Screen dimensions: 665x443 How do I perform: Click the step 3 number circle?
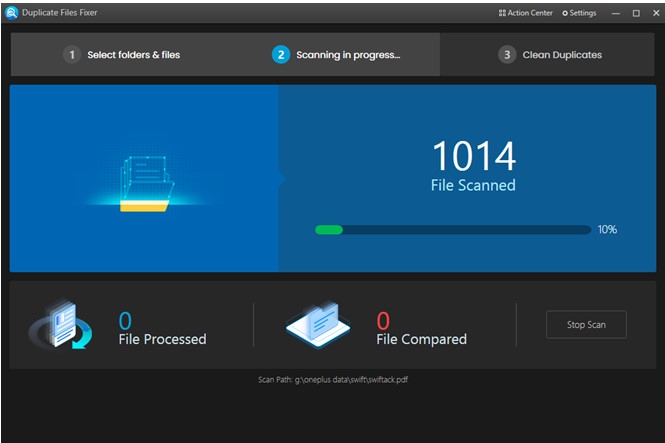(x=507, y=55)
